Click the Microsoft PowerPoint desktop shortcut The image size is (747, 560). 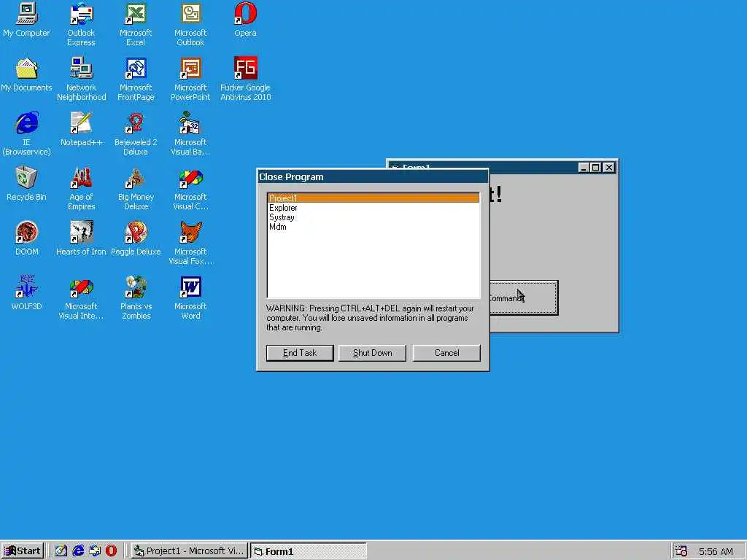(x=190, y=79)
